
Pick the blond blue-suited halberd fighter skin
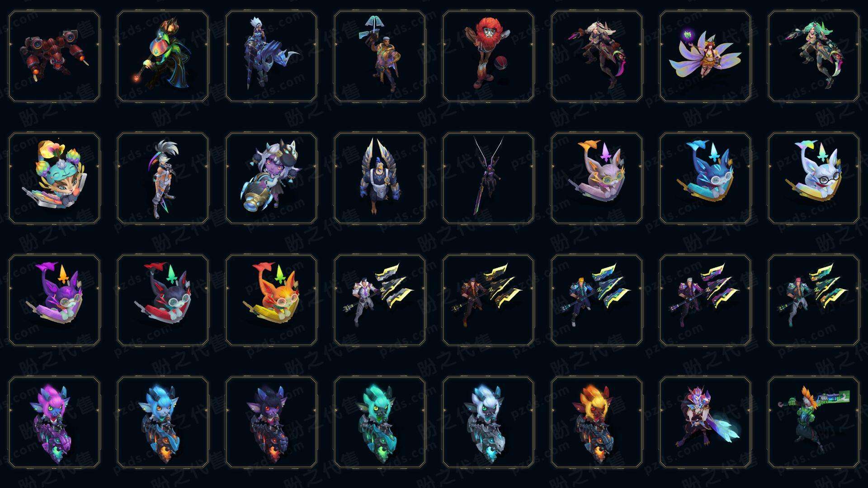pyautogui.click(x=597, y=300)
